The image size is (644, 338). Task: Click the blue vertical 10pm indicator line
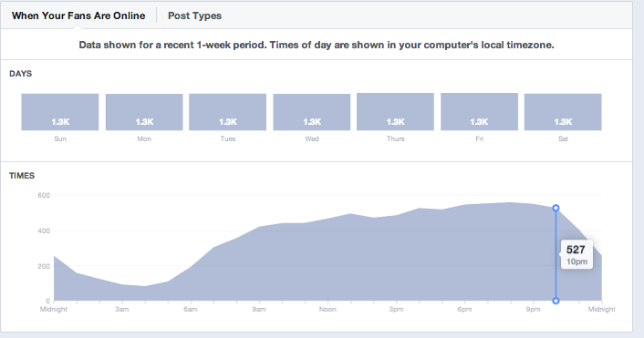(556, 254)
